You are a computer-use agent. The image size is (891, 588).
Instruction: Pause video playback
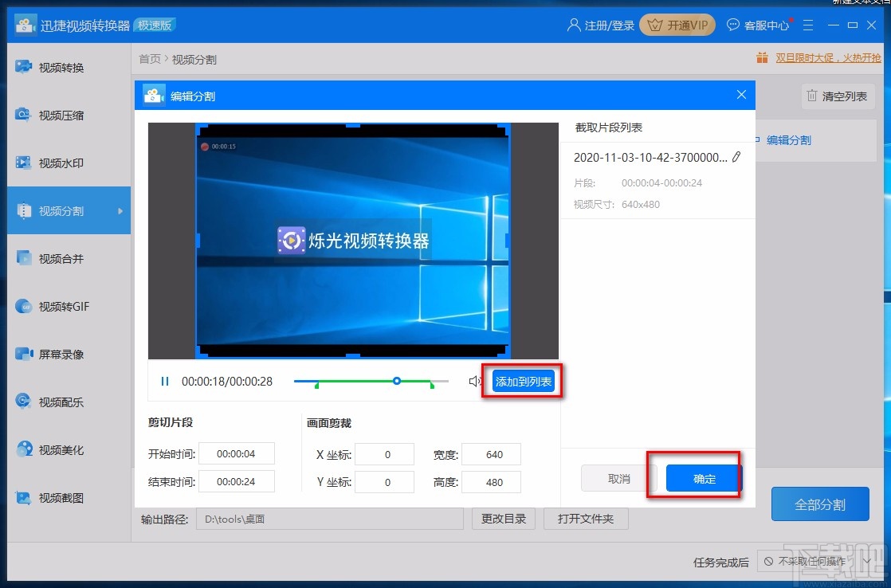tap(164, 381)
